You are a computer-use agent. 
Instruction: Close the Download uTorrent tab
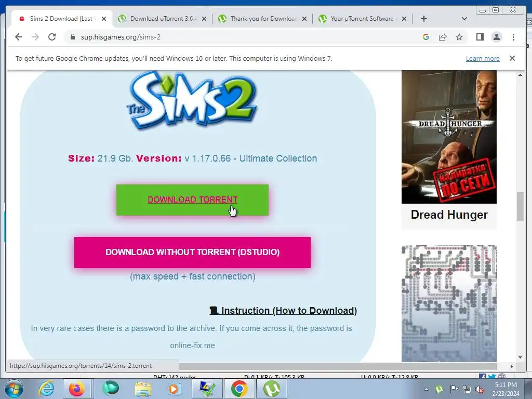pyautogui.click(x=204, y=19)
